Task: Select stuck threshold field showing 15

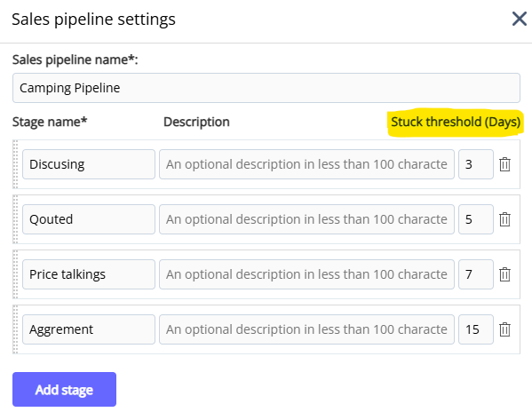Action: 476,329
